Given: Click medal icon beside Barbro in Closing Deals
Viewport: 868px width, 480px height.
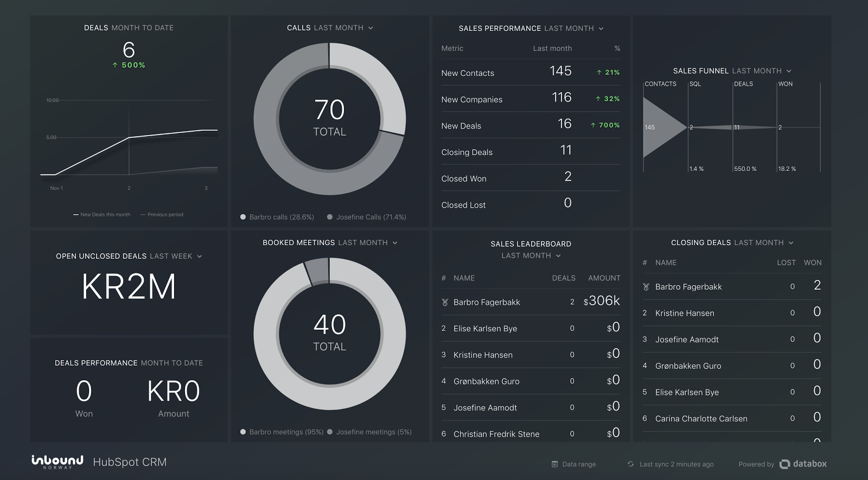Looking at the screenshot, I should pos(646,287).
